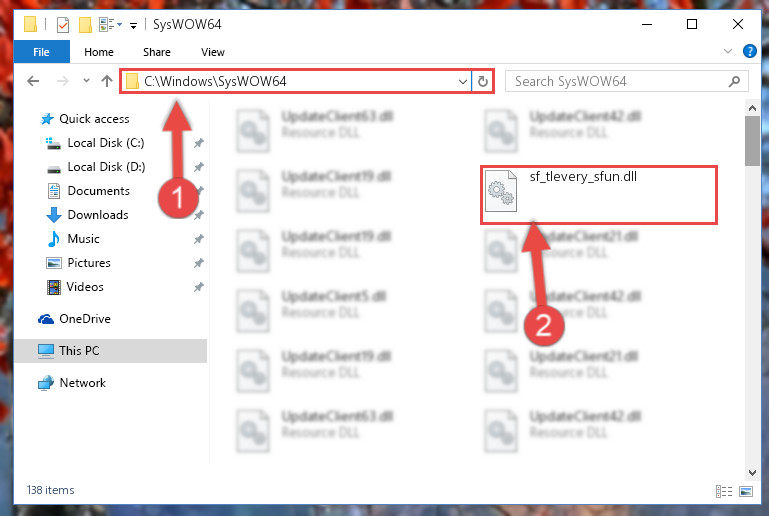The image size is (769, 516).
Task: Switch to the View ribbon tab
Action: point(212,52)
